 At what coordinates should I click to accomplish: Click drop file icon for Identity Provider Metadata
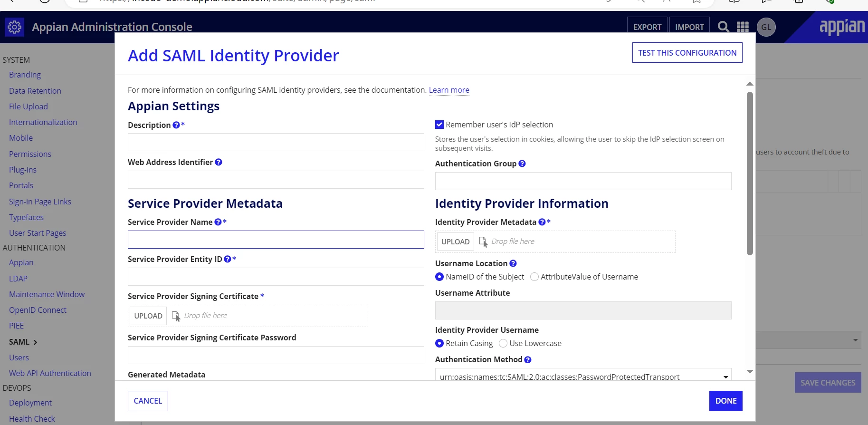[483, 242]
